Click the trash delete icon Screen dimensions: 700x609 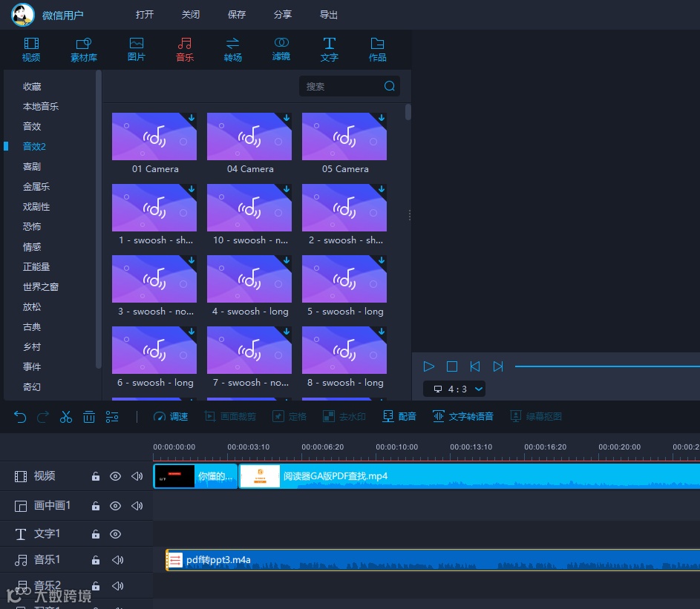pos(89,417)
